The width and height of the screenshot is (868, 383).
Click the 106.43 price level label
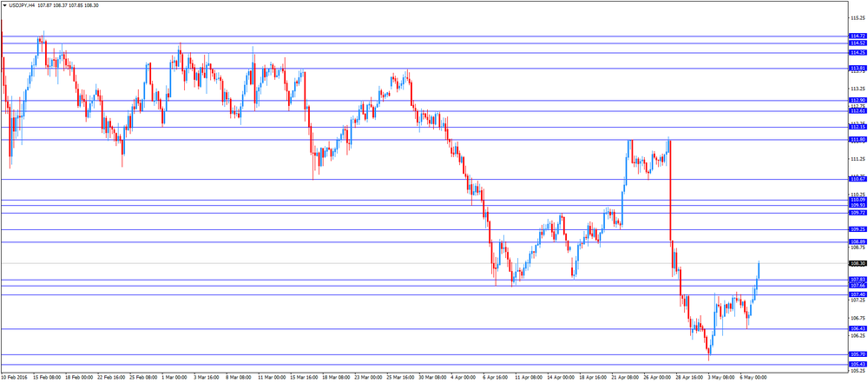pyautogui.click(x=858, y=328)
